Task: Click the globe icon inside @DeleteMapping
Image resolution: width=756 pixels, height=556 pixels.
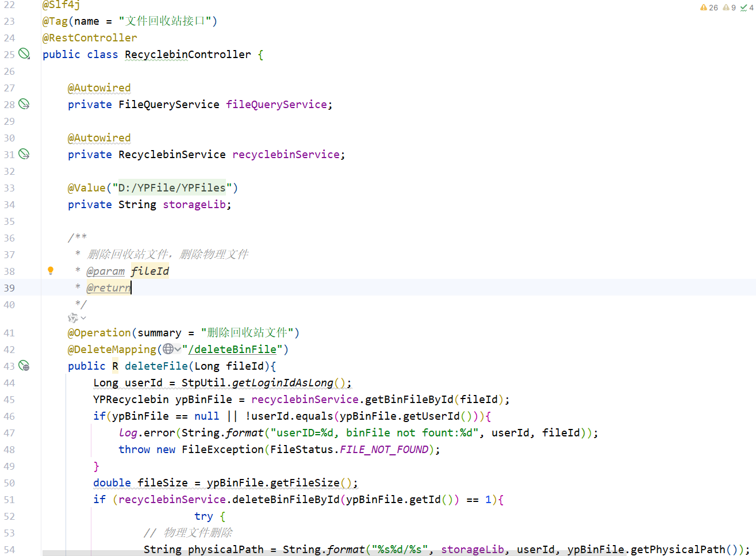Action: pyautogui.click(x=168, y=349)
